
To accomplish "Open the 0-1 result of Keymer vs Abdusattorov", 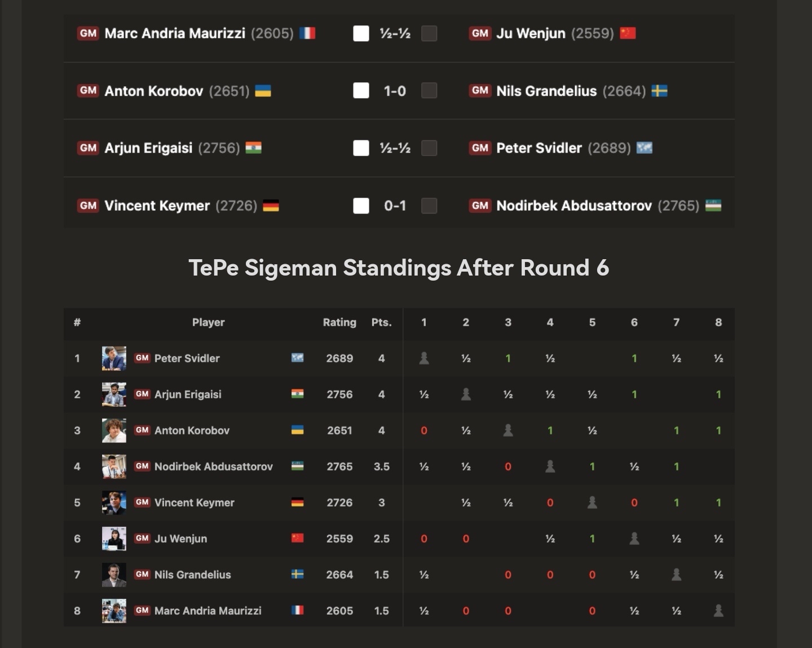I will click(x=395, y=206).
